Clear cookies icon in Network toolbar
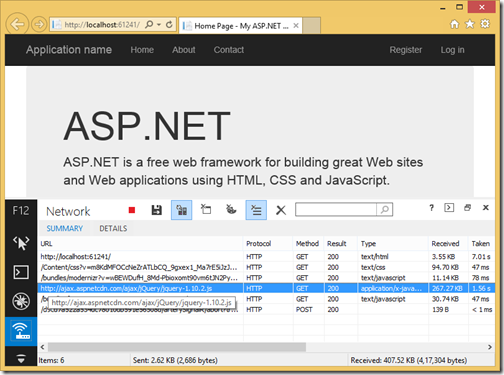Viewport: 504px width, 375px height. click(x=231, y=210)
